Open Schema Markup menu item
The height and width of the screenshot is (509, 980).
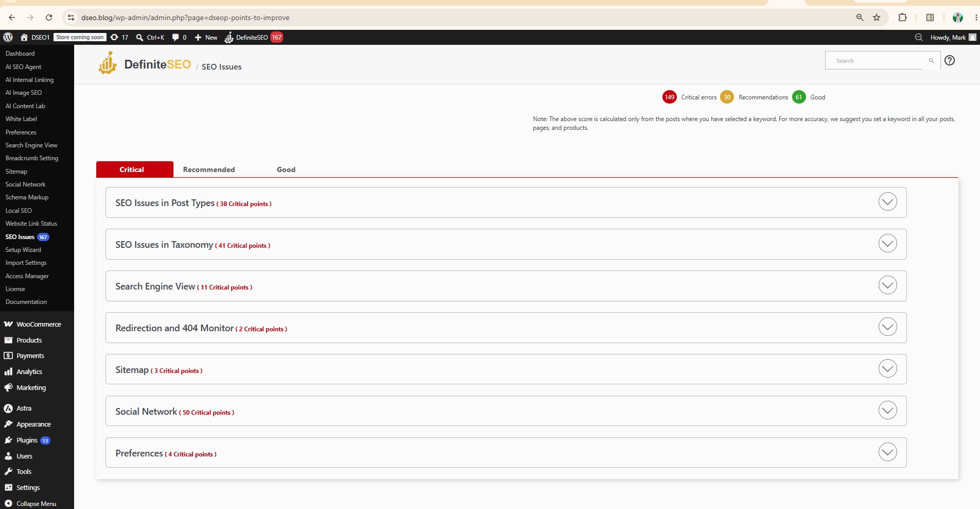tap(27, 197)
